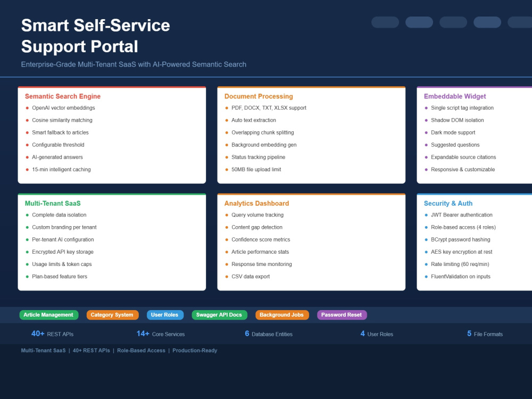Click the Enterprise-Grade Multi-Tenant SaaS subtitle
The height and width of the screenshot is (399, 532).
pyautogui.click(x=134, y=64)
